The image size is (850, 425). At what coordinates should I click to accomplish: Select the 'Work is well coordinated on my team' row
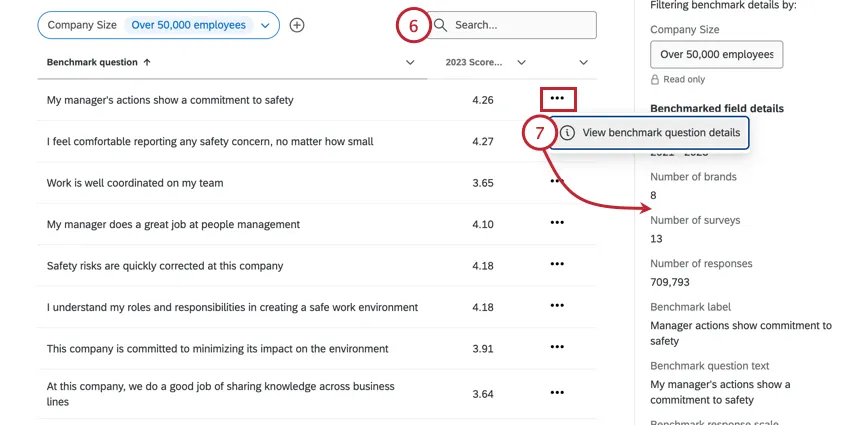(135, 183)
